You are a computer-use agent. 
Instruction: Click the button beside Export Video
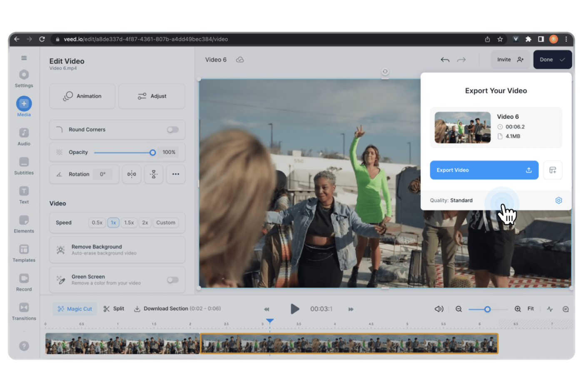(x=553, y=170)
